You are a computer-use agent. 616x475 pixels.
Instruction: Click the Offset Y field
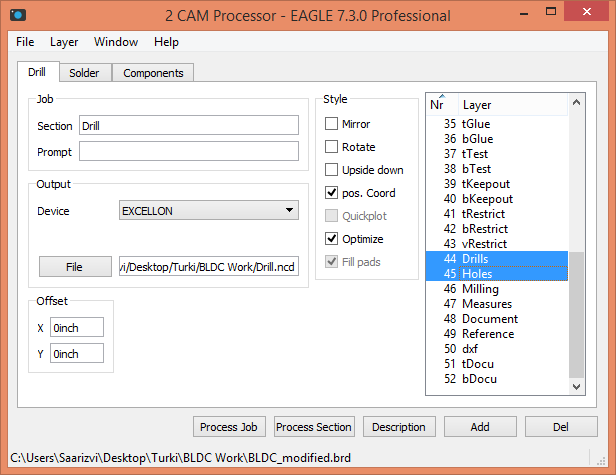77,353
